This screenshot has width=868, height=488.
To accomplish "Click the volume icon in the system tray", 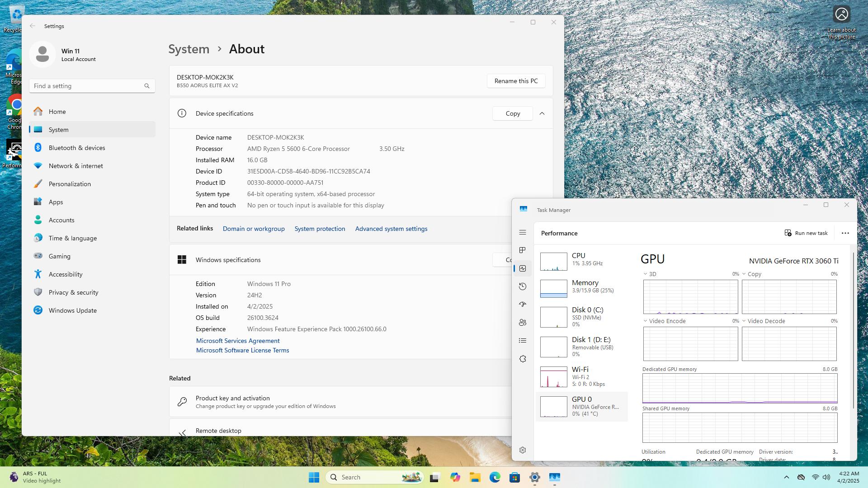I will pos(826,477).
